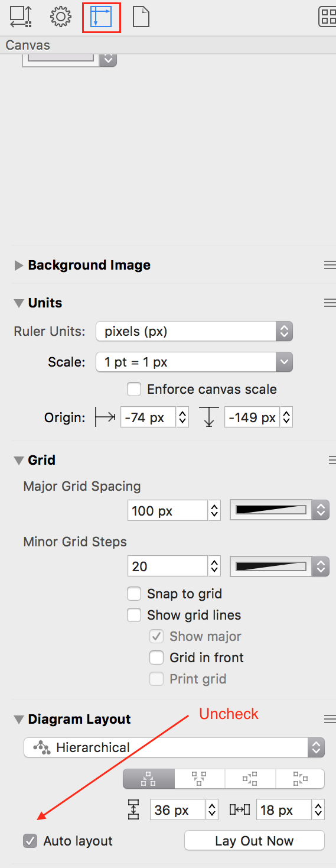Click the stencils grid icon
This screenshot has height=868, width=336.
pyautogui.click(x=328, y=17)
